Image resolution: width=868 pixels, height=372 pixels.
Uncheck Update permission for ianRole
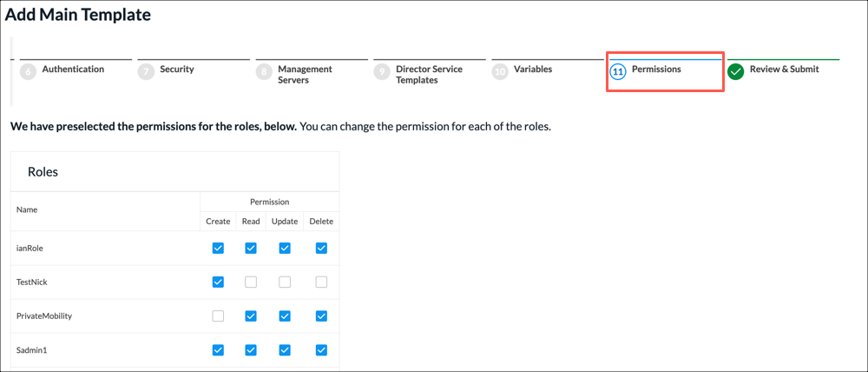[285, 248]
